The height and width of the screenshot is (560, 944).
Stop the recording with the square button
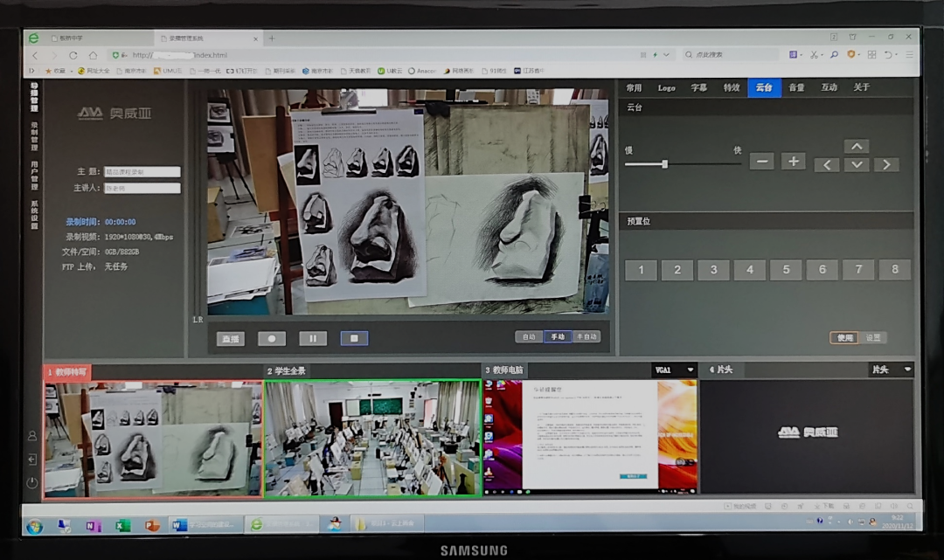(x=354, y=339)
